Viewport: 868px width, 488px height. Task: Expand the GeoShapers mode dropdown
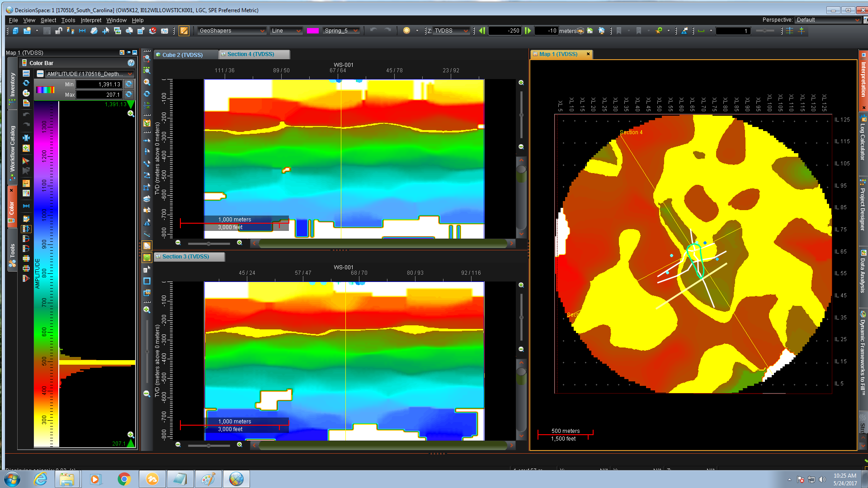[231, 31]
